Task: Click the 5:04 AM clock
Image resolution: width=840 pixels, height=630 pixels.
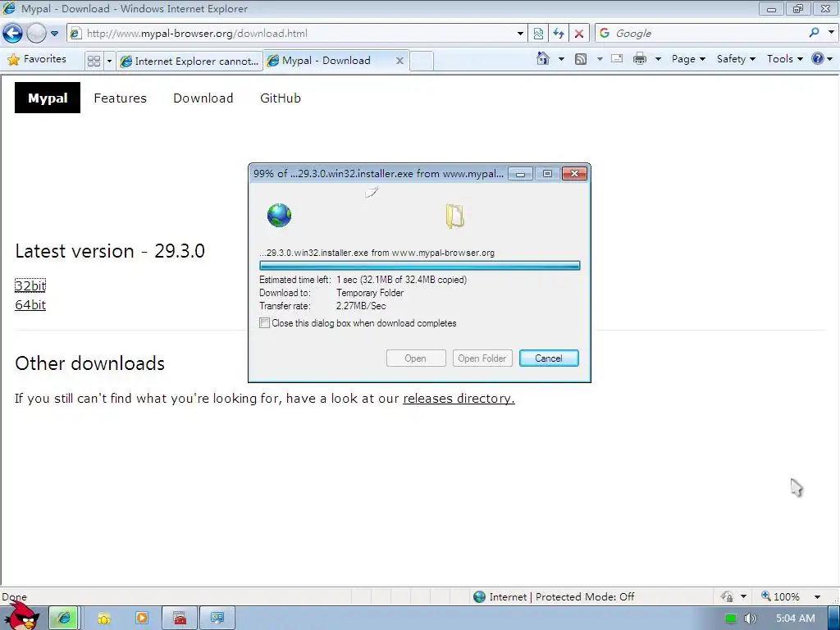Action: click(795, 619)
